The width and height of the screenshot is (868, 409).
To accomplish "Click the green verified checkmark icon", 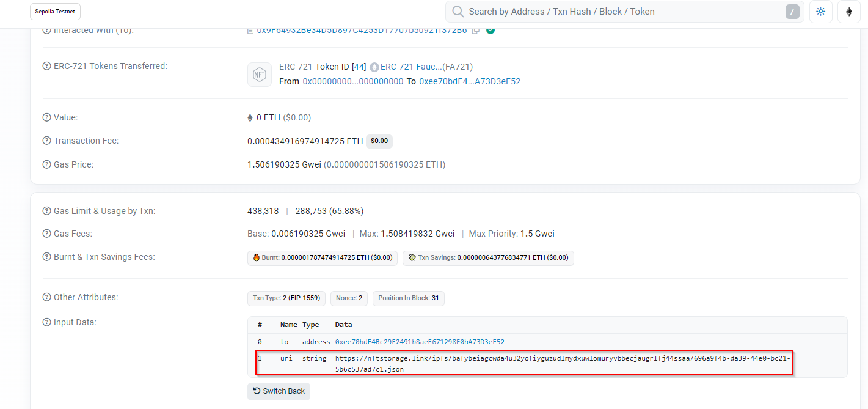I will [x=491, y=30].
